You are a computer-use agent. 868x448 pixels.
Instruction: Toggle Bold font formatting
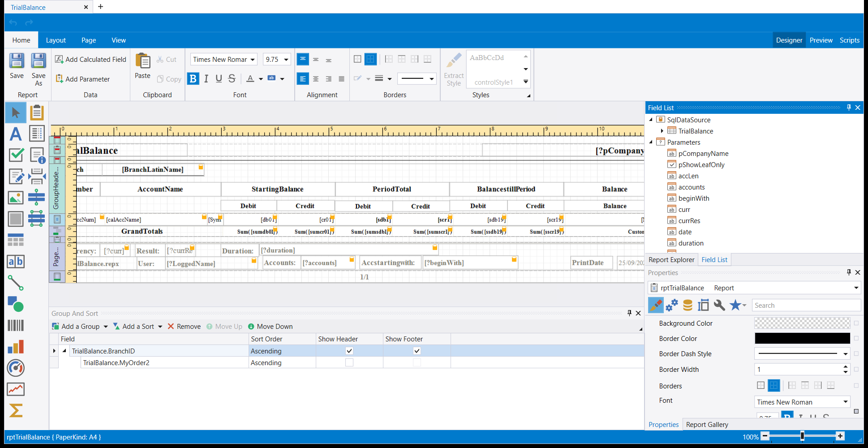[193, 79]
